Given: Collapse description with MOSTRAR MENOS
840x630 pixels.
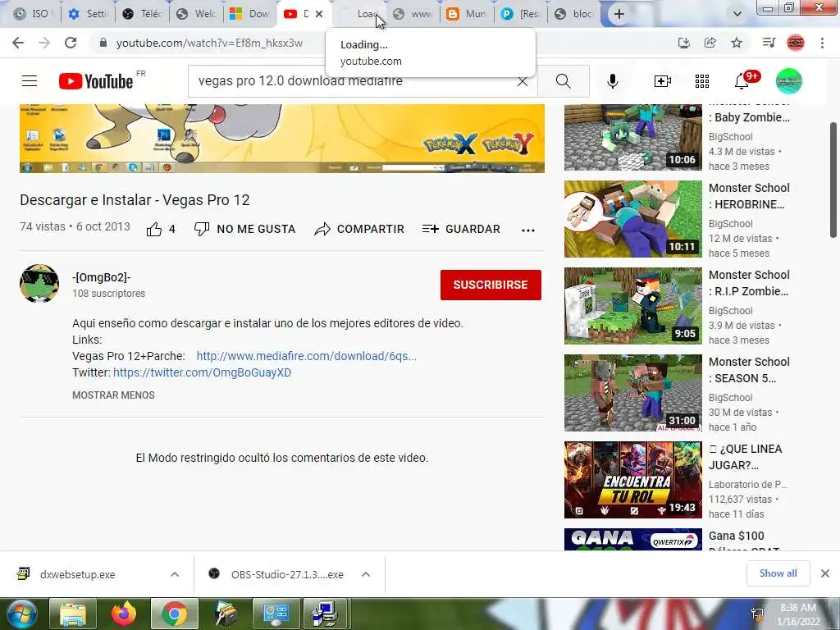Looking at the screenshot, I should tap(113, 395).
